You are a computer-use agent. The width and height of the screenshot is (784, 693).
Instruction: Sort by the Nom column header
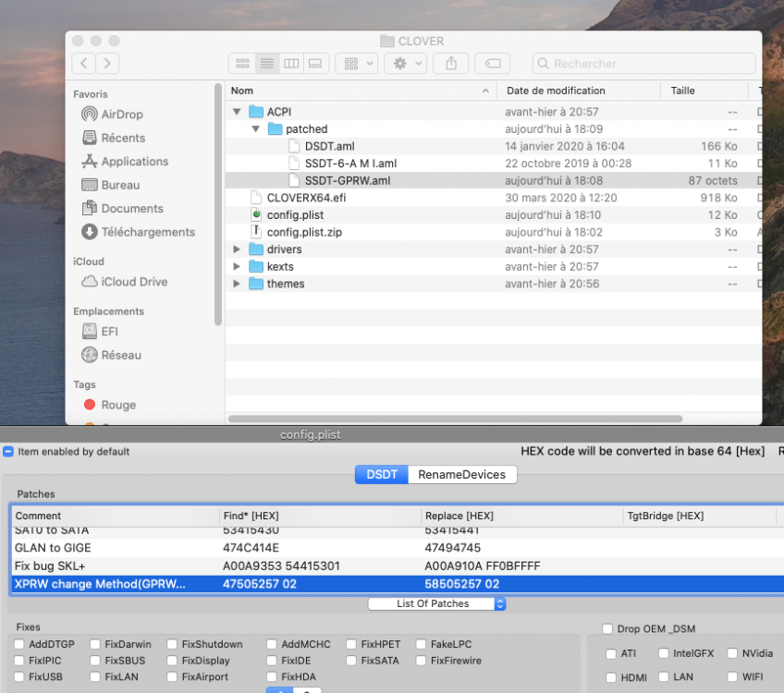pyautogui.click(x=361, y=91)
